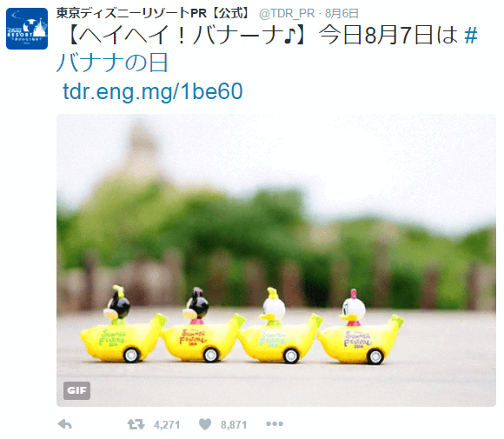This screenshot has width=504, height=439.
Task: Play the banana cars GIF
Action: (276, 260)
